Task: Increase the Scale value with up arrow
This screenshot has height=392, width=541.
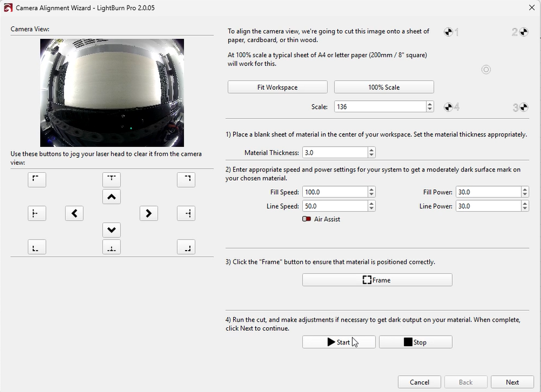Action: (x=430, y=104)
